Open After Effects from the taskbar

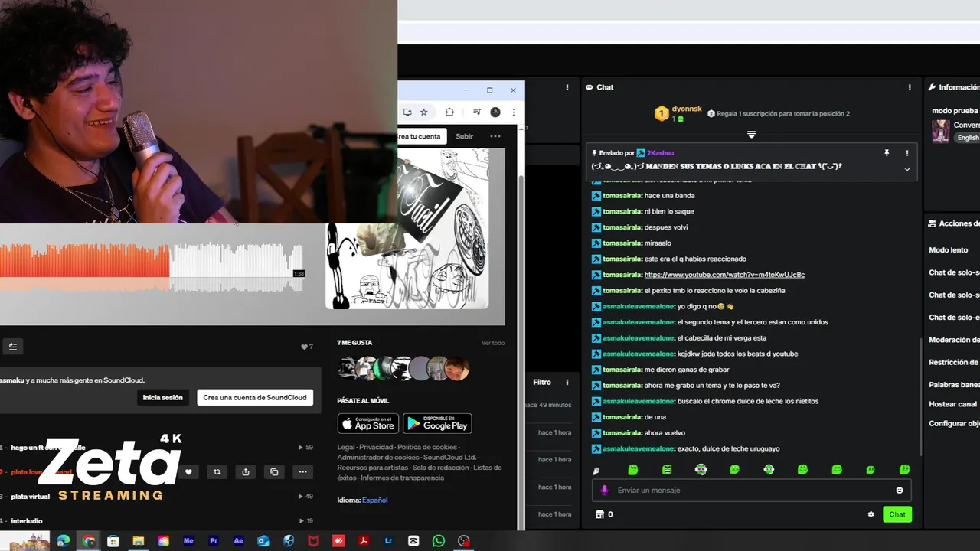[239, 541]
